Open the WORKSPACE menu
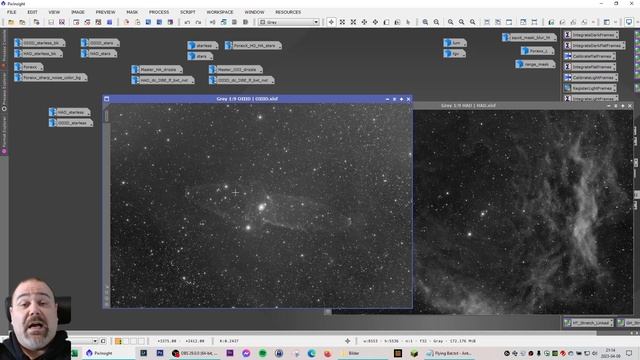Screen dimensions: 640x360 point(220,12)
